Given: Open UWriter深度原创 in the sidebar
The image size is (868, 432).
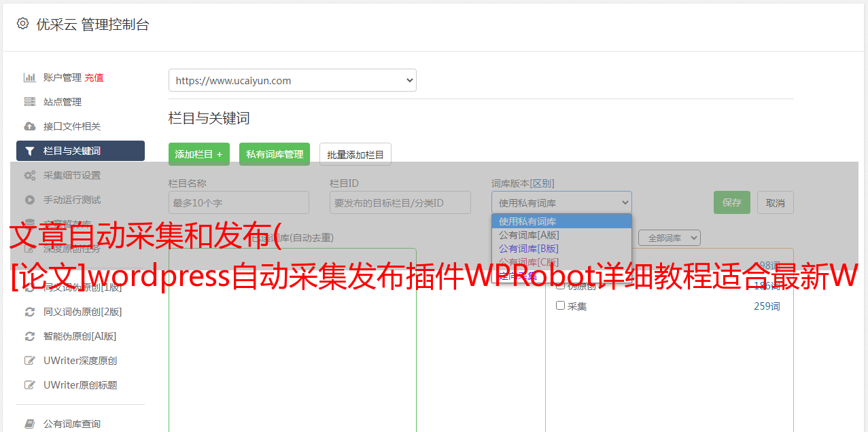Looking at the screenshot, I should click(80, 361).
